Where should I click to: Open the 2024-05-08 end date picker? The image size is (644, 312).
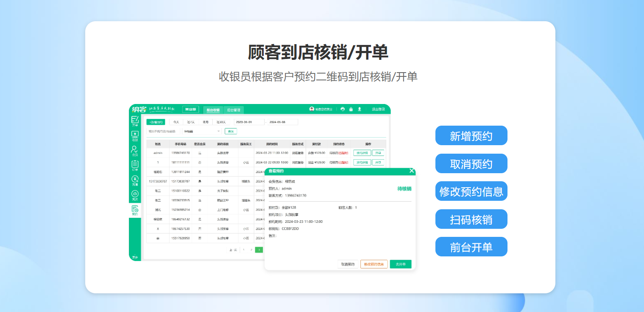[282, 121]
